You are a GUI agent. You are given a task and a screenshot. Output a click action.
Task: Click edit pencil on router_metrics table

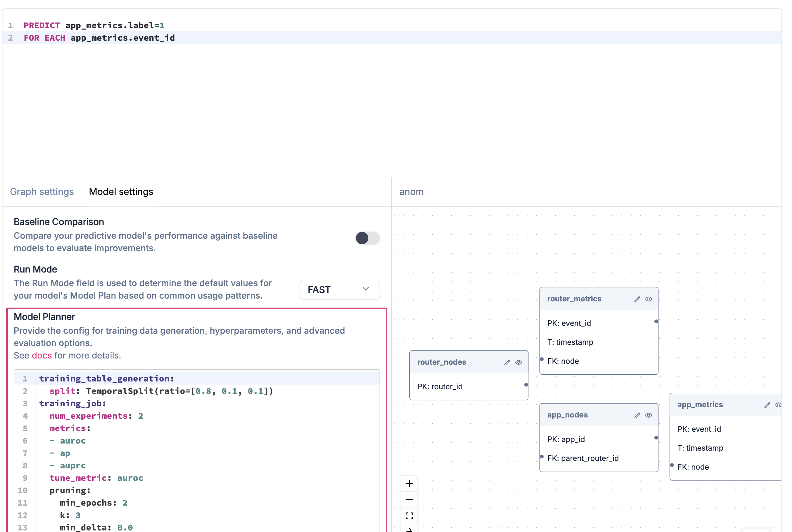[637, 299]
